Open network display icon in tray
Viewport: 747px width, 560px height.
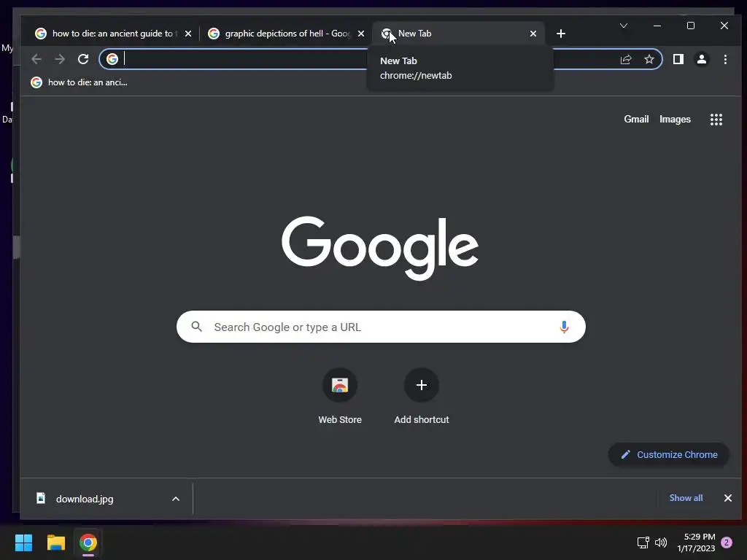pos(643,542)
